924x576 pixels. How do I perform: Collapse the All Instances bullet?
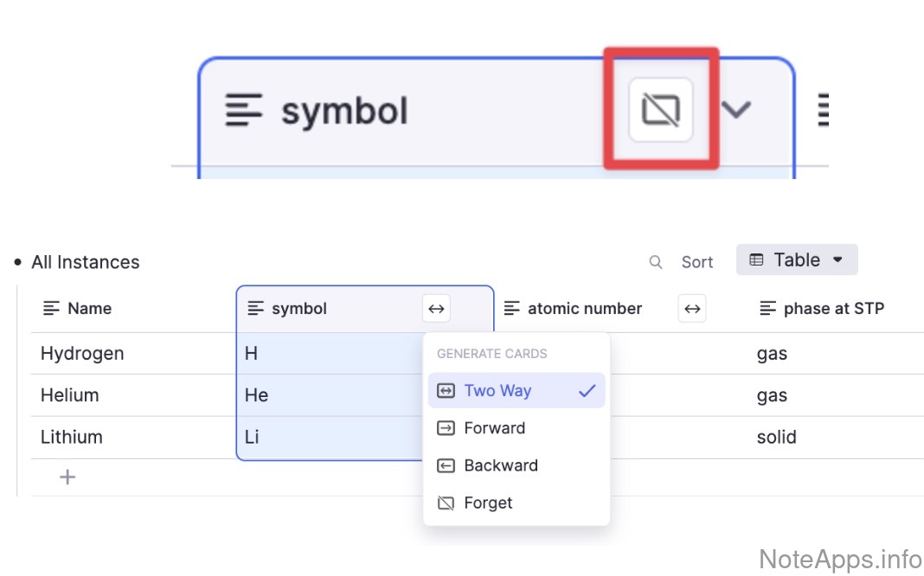pos(18,262)
